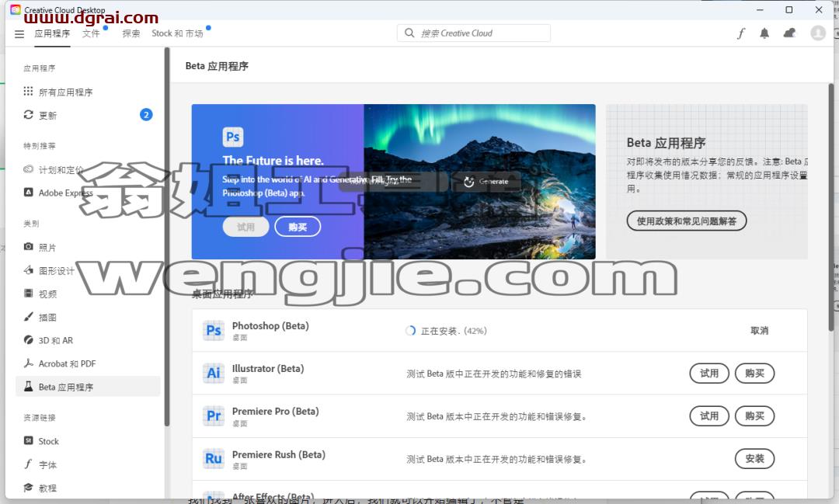The width and height of the screenshot is (839, 504).
Task: Click the Photo camera icon in sidebar
Action: 29,247
